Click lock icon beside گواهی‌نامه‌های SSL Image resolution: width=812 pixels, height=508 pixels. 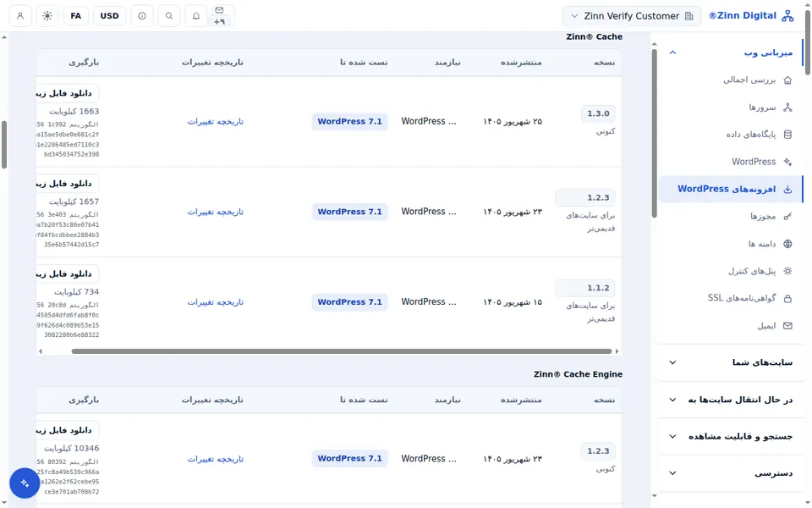click(x=787, y=299)
